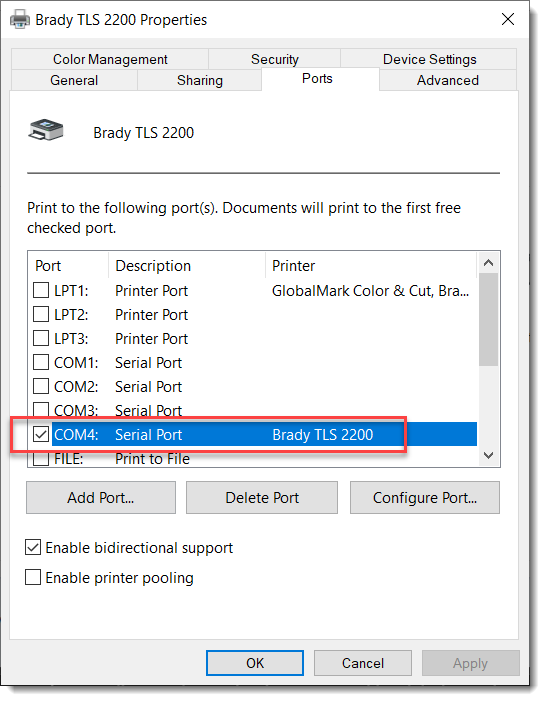Open the Color Management tab
The height and width of the screenshot is (701, 545).
click(x=110, y=59)
